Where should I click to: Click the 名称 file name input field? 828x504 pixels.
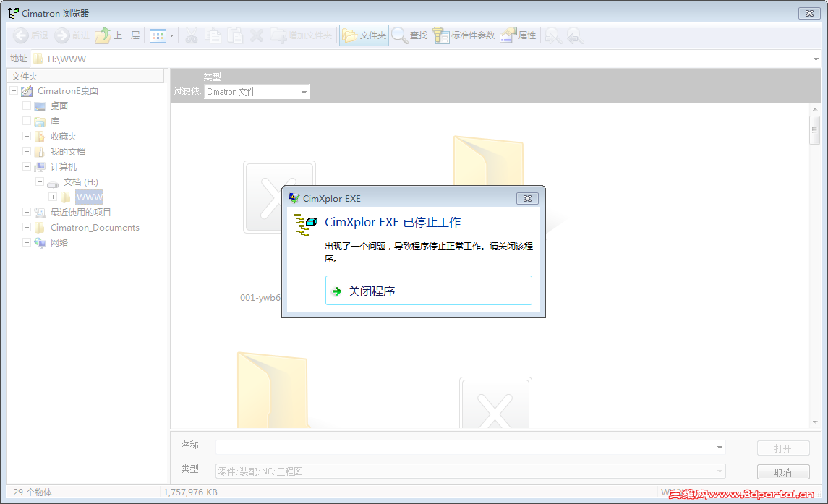click(x=465, y=448)
